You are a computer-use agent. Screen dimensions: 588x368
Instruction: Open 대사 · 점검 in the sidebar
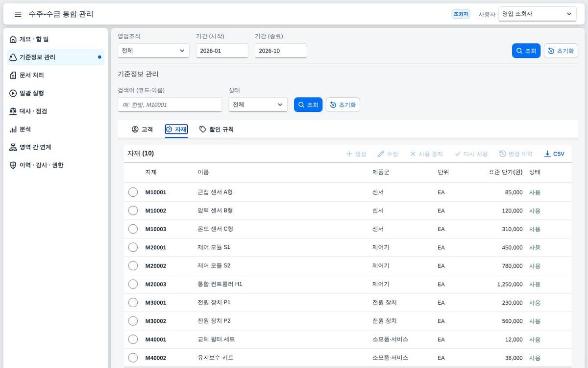[55, 111]
